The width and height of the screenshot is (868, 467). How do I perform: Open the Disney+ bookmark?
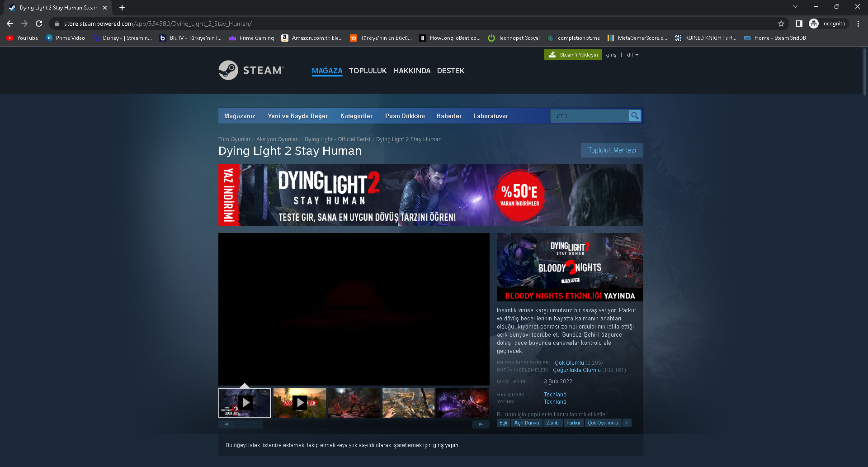(123, 38)
